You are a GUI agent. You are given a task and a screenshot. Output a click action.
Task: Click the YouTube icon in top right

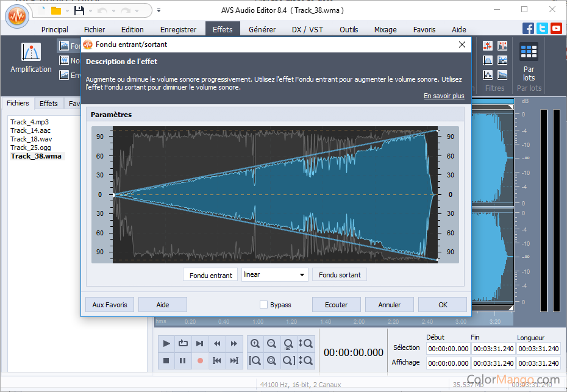(x=556, y=29)
